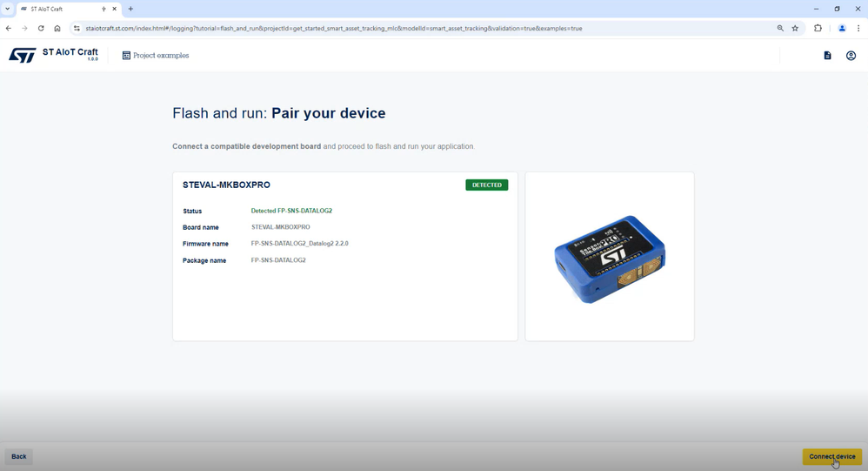868x471 pixels.
Task: Click the browser forward arrow
Action: [24, 28]
